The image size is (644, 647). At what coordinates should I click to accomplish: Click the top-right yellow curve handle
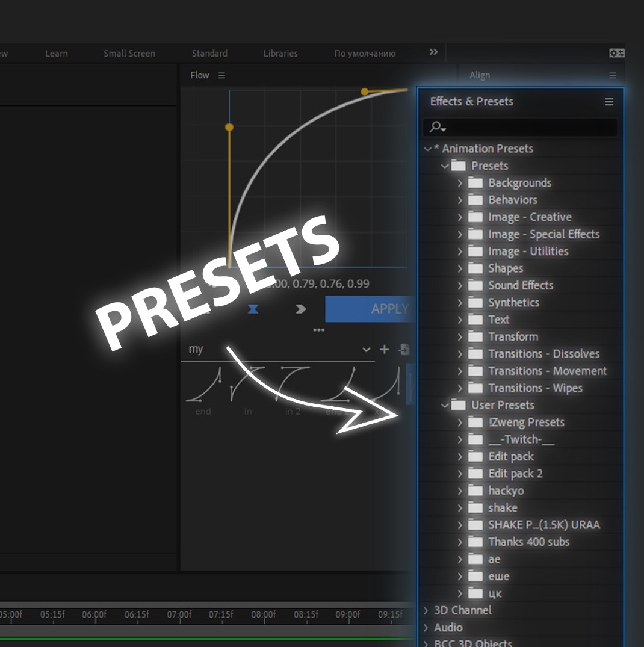pyautogui.click(x=365, y=91)
